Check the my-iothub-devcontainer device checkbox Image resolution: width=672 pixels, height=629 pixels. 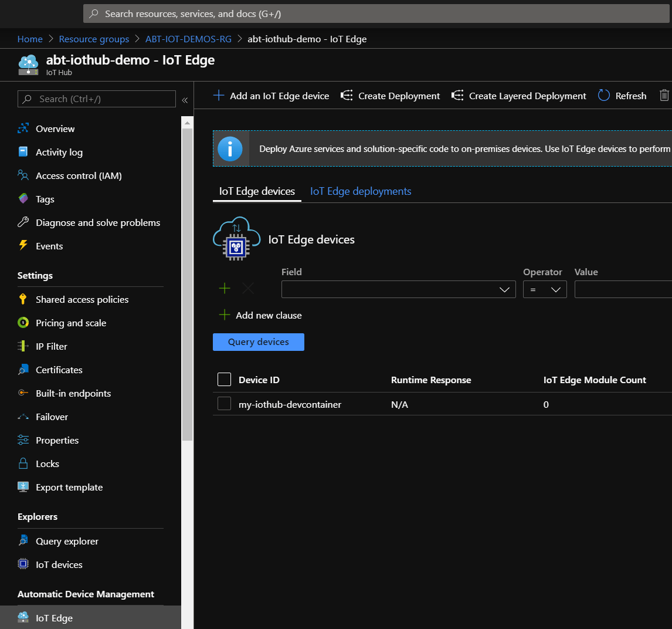click(223, 404)
